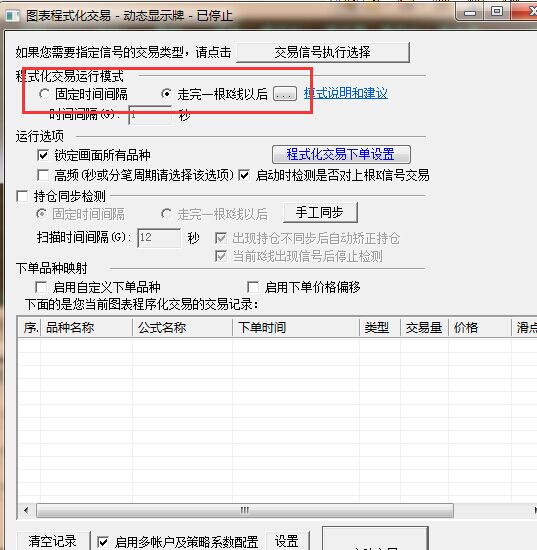The width and height of the screenshot is (537, 550).
Task: Maximize the 图表程式化交易 window
Action: pos(497,12)
